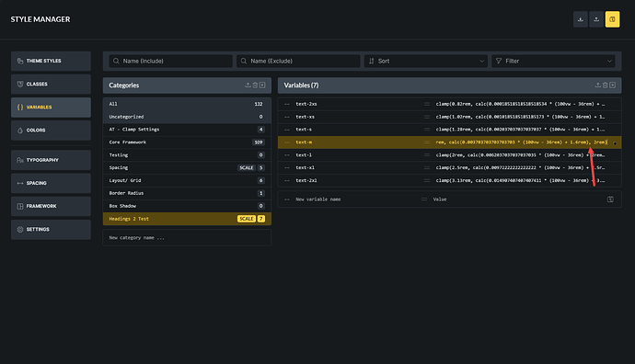Open the Settings section
Image resolution: width=635 pixels, height=364 pixels.
tap(51, 229)
